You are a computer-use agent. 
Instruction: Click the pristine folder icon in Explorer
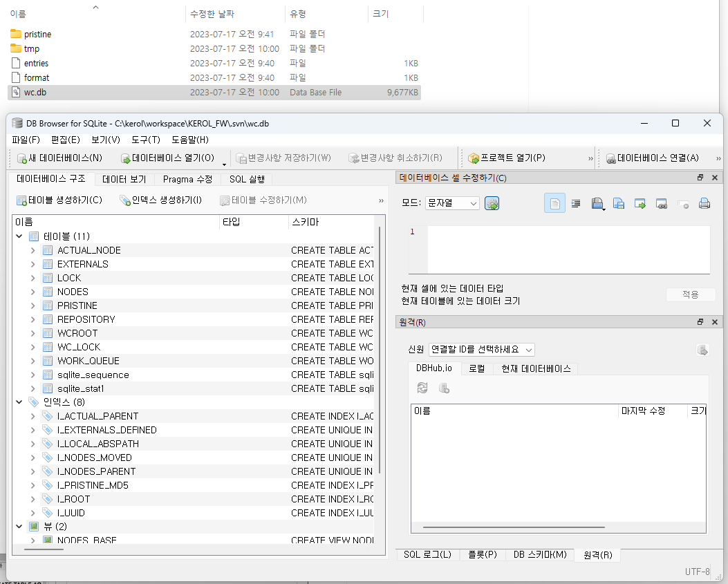tap(16, 34)
